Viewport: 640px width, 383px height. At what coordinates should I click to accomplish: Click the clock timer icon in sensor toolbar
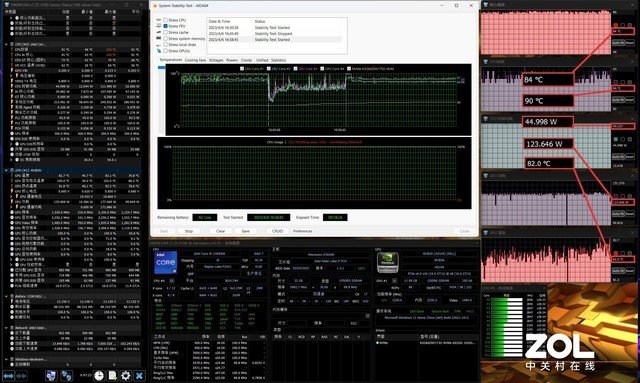pos(99,376)
